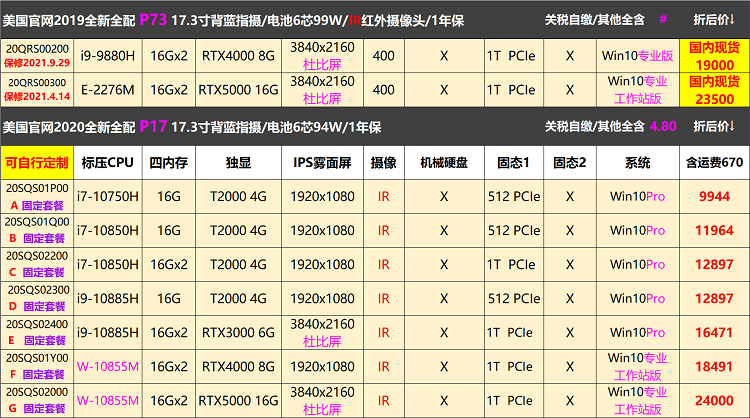Click the i9-9880H CPU cell
This screenshot has width=750, height=418.
[x=108, y=56]
